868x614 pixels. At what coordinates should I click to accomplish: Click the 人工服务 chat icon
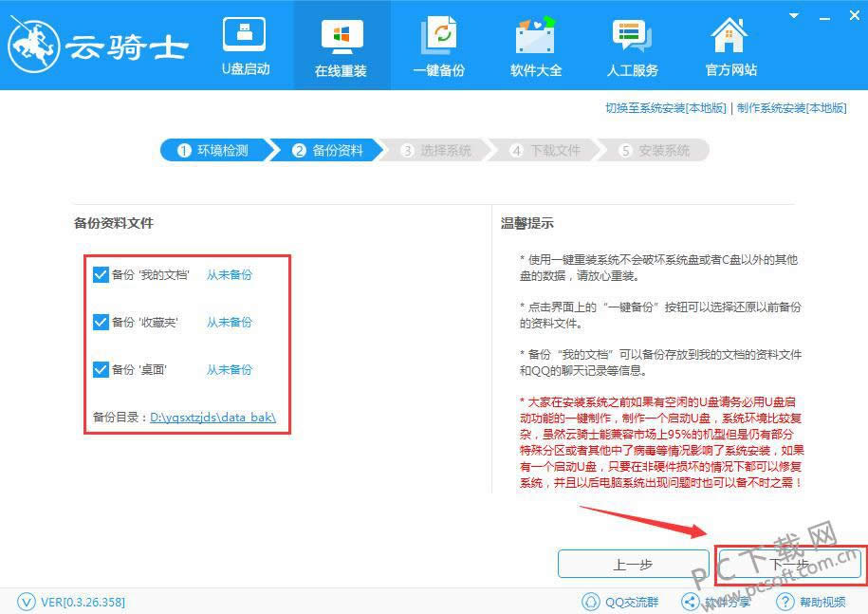(x=632, y=35)
